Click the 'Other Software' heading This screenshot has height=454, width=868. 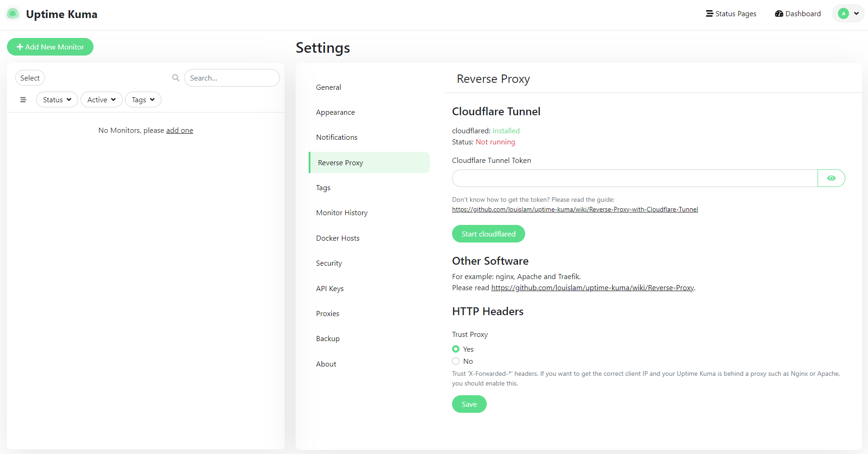[490, 261]
